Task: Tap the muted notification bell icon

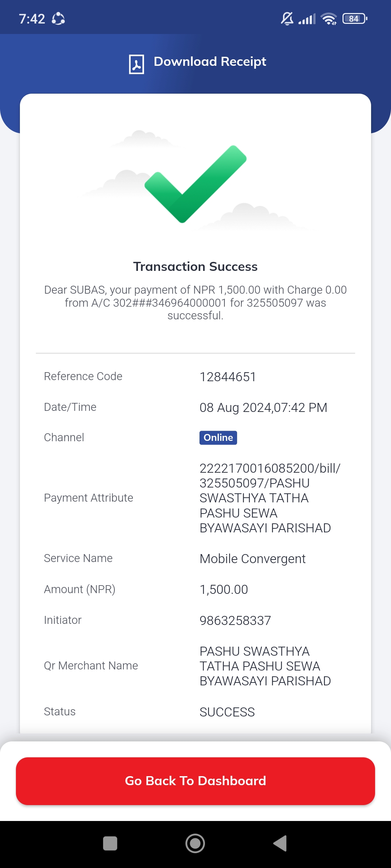Action: pos(287,18)
